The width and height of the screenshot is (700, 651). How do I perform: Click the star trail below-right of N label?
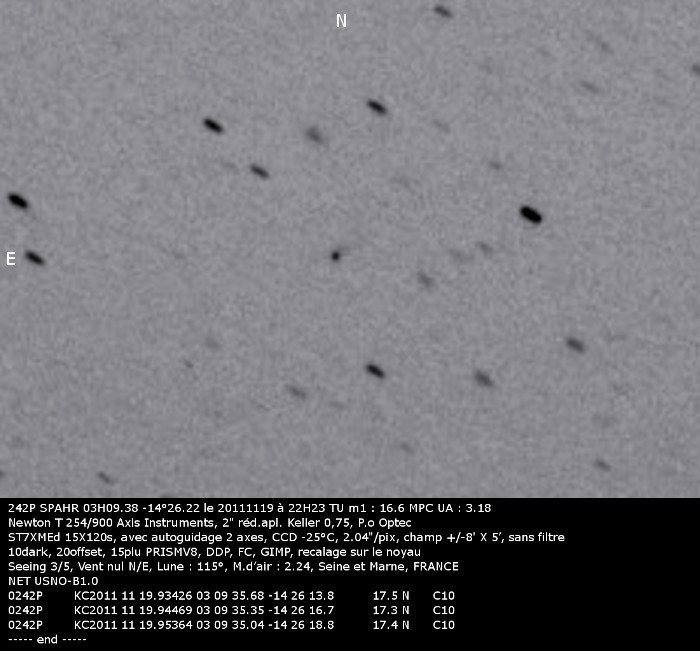click(x=376, y=106)
